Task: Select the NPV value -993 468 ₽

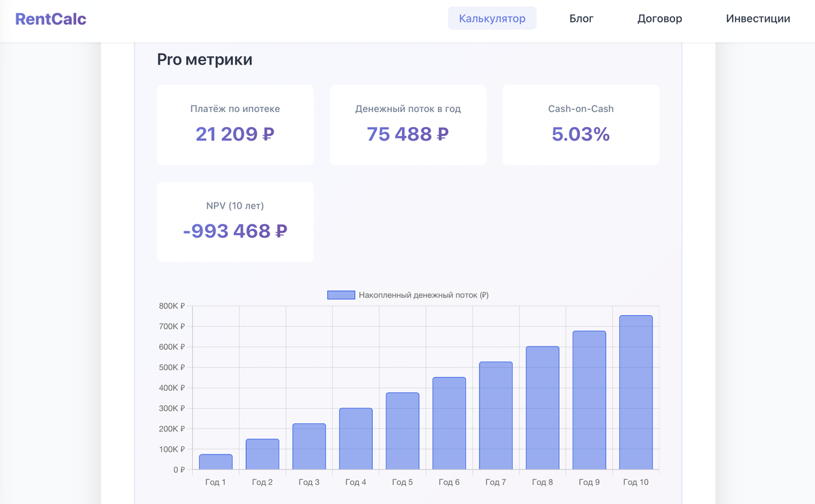Action: [235, 231]
